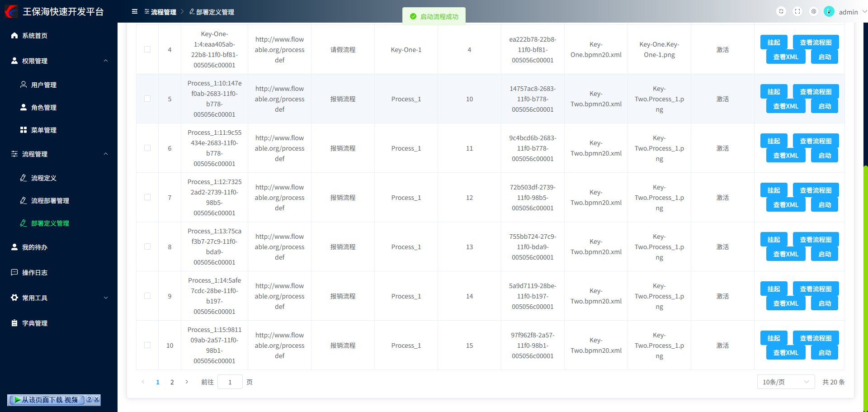868x412 pixels.
Task: Check the checkbox for row 5
Action: (x=147, y=99)
